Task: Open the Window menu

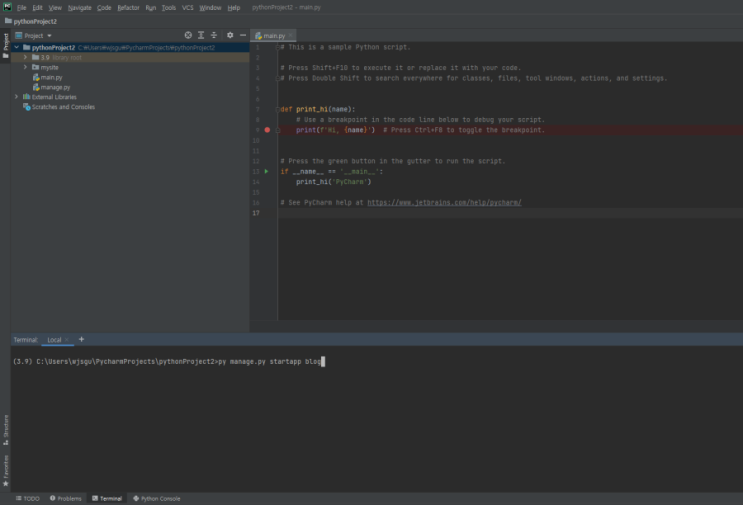Action: point(210,8)
